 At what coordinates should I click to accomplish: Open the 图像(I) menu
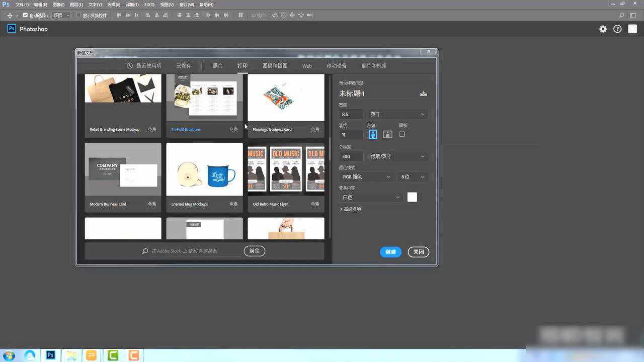click(x=58, y=5)
